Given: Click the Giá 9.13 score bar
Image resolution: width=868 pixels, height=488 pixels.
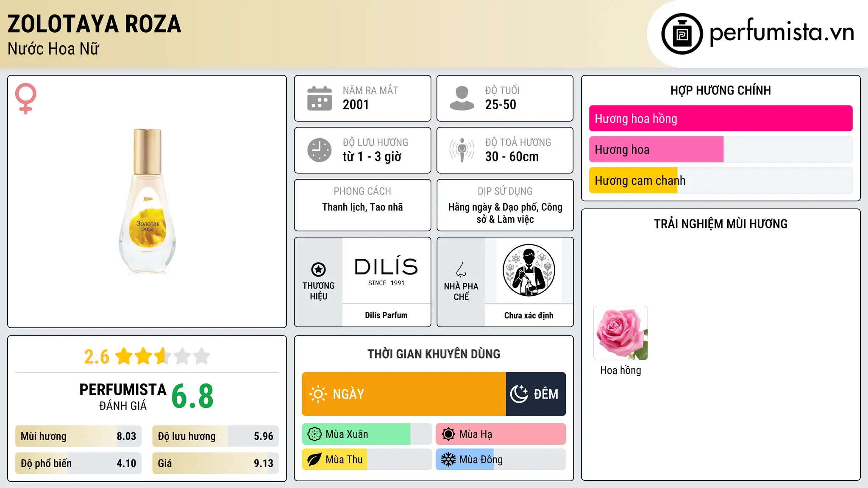Looking at the screenshot, I should point(216,463).
